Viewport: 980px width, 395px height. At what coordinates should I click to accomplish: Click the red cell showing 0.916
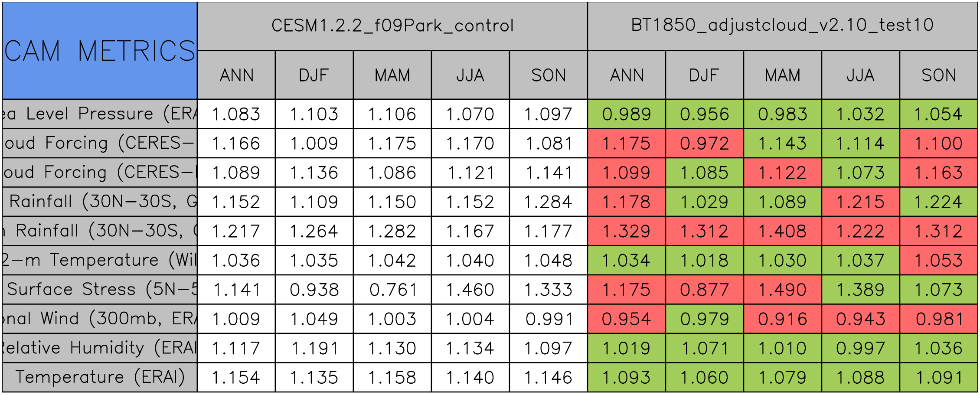tap(783, 319)
